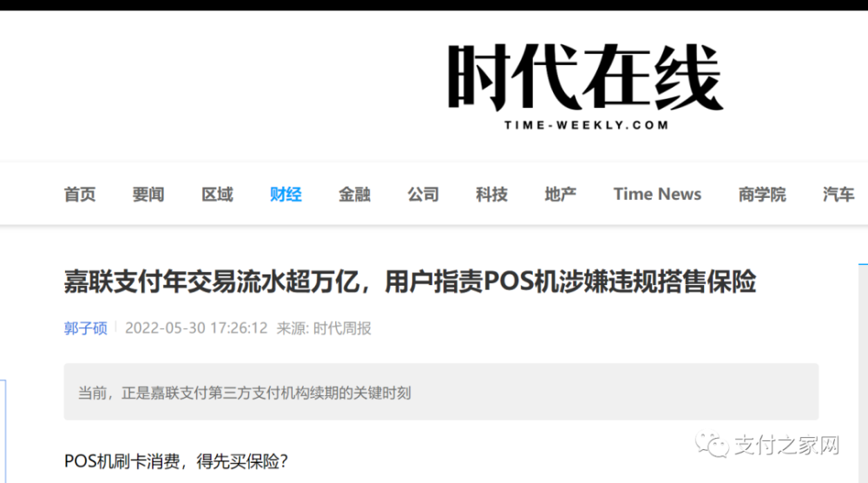Image resolution: width=868 pixels, height=483 pixels.
Task: Click the paragraph POS机刷卡消费，得先买保险?
Action: click(x=176, y=461)
